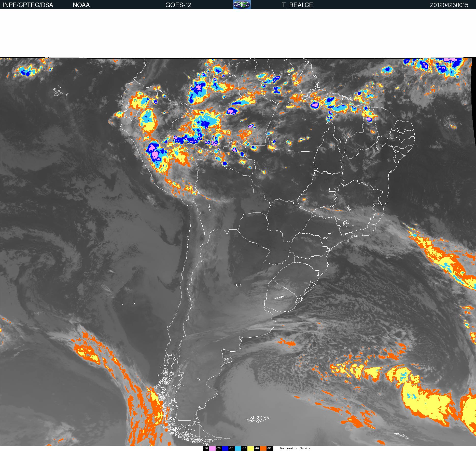Click the T_REALCE product label
Screen dimensions: 476x451
[297, 5]
